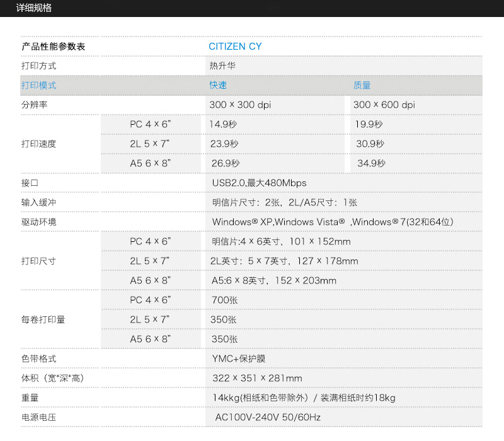Click "350张" in the A5 6 × 8” row
The height and width of the screenshot is (441, 504).
(225, 339)
